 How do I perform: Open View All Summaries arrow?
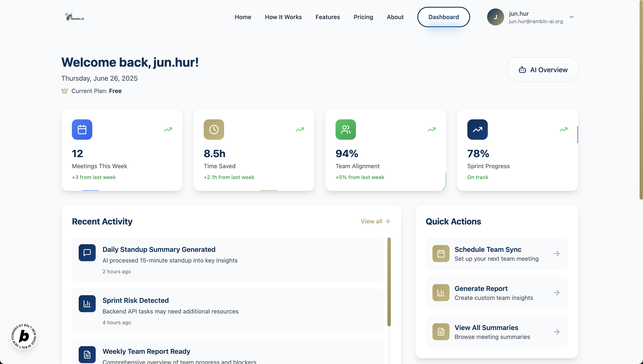[556, 332]
